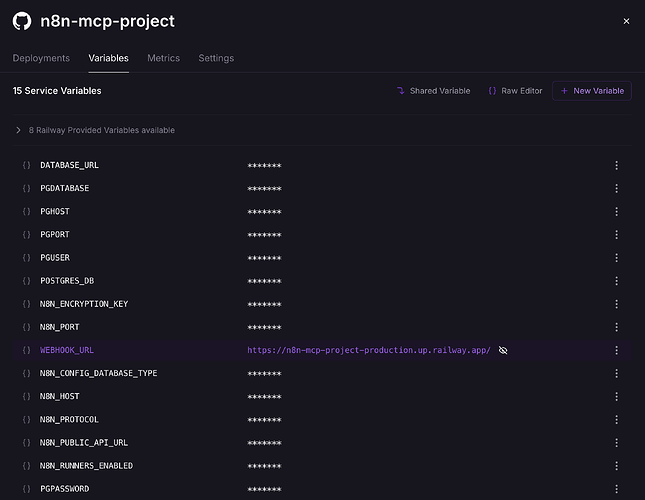Click the braces icon beside PGPASSWORD
The width and height of the screenshot is (645, 500).
point(26,489)
